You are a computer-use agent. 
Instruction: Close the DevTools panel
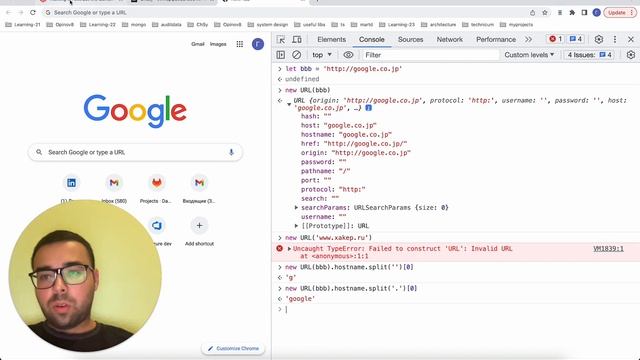pyautogui.click(x=631, y=39)
